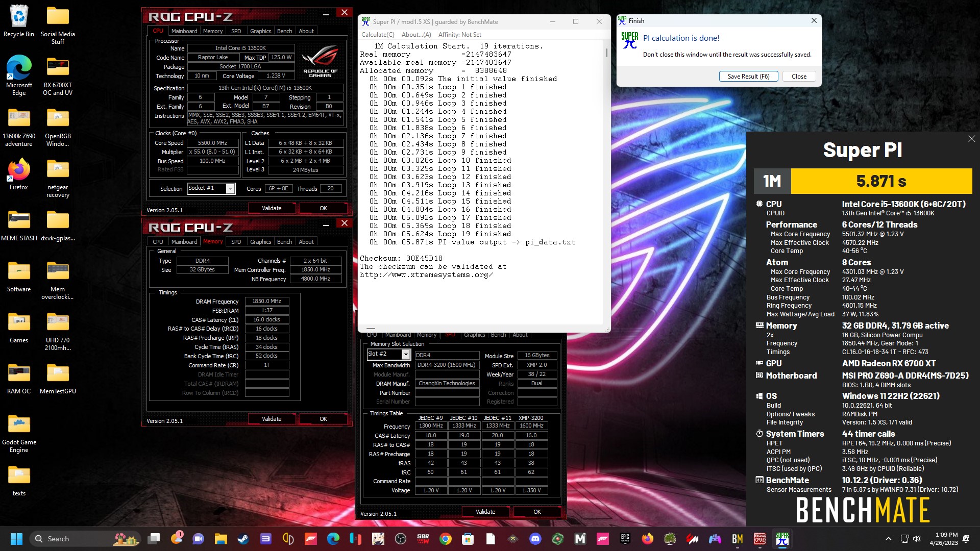Click the Windows Start button
The width and height of the screenshot is (980, 551).
click(x=16, y=539)
